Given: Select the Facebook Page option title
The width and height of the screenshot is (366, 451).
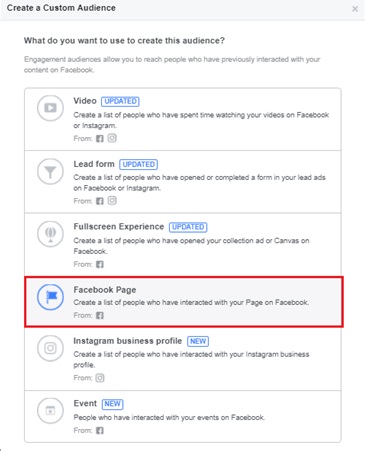Looking at the screenshot, I should (x=105, y=290).
